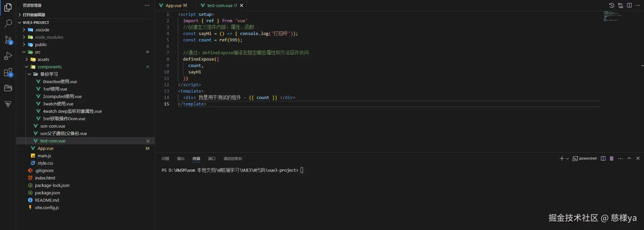Click line number 8 in the gutter
The image size is (644, 230).
167,59
